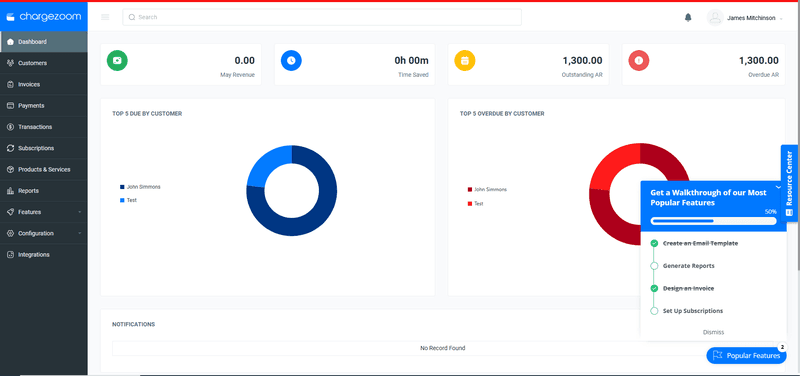The height and width of the screenshot is (376, 800).
Task: Start the Set Up Subscriptions walkthrough
Action: [x=693, y=311]
